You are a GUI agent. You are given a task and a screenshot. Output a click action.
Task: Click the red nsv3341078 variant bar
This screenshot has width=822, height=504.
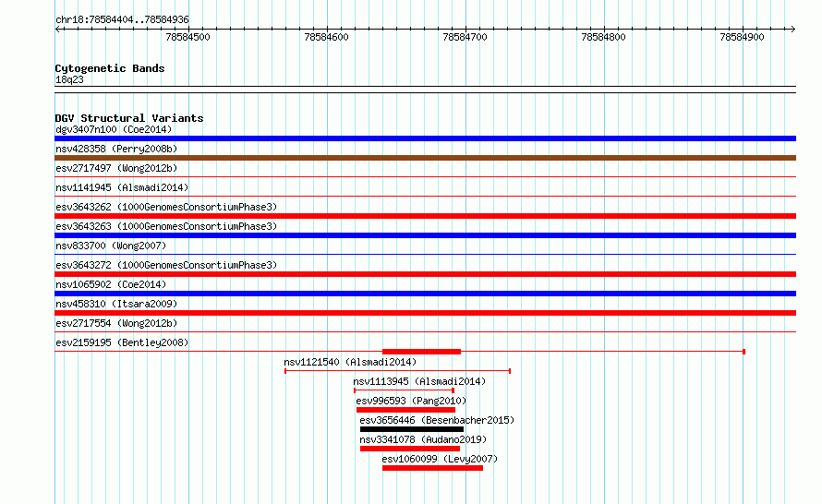[x=410, y=449]
